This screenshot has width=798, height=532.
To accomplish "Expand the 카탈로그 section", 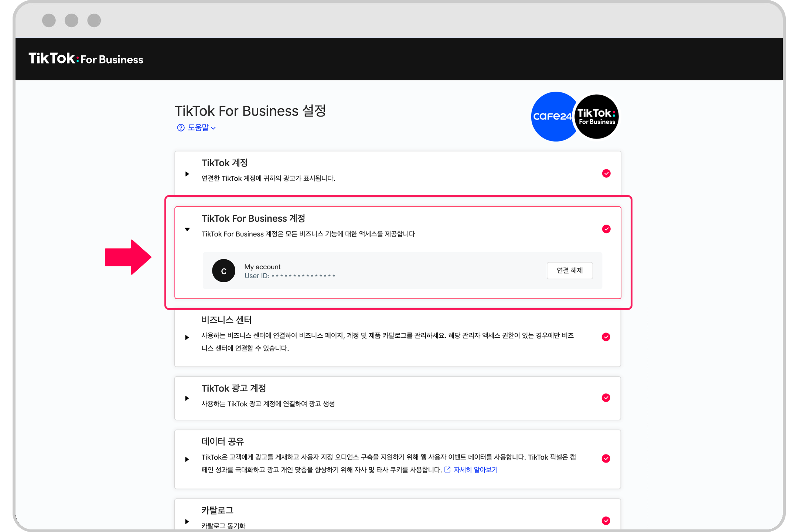I will (x=187, y=522).
